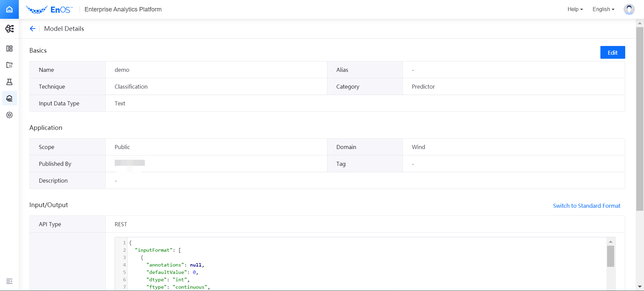Select the highlighted model hub sidebar icon
The image size is (644, 291).
click(9, 98)
